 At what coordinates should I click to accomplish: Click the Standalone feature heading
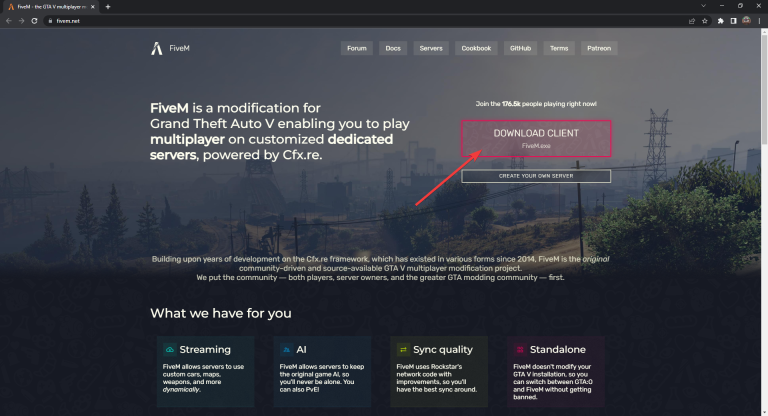(557, 350)
